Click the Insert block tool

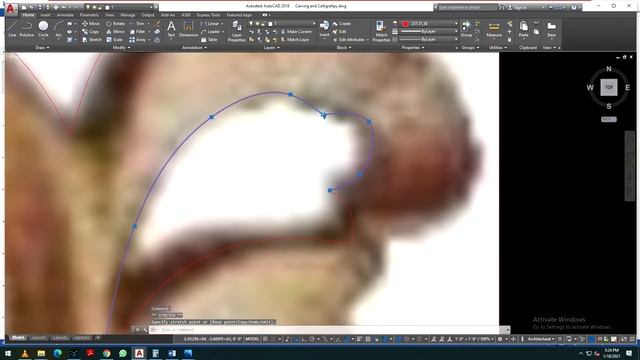point(324,29)
